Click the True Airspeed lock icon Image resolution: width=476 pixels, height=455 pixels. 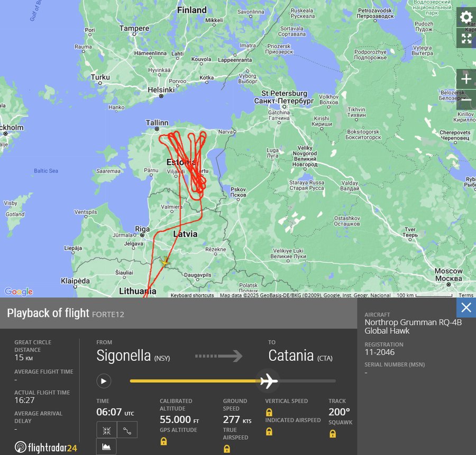point(227,449)
